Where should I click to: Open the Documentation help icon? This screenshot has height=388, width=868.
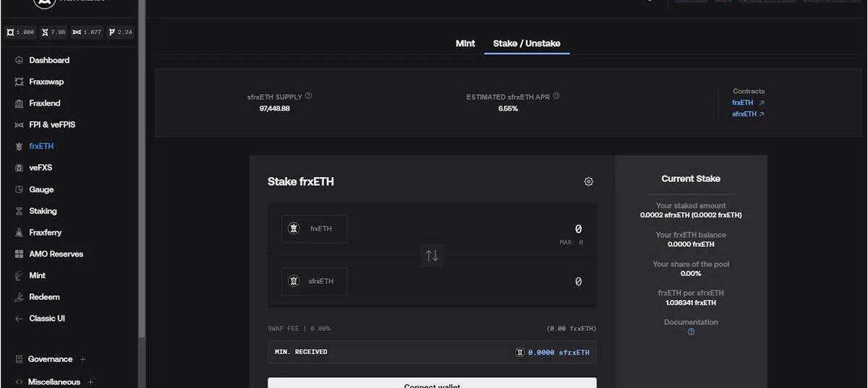691,332
